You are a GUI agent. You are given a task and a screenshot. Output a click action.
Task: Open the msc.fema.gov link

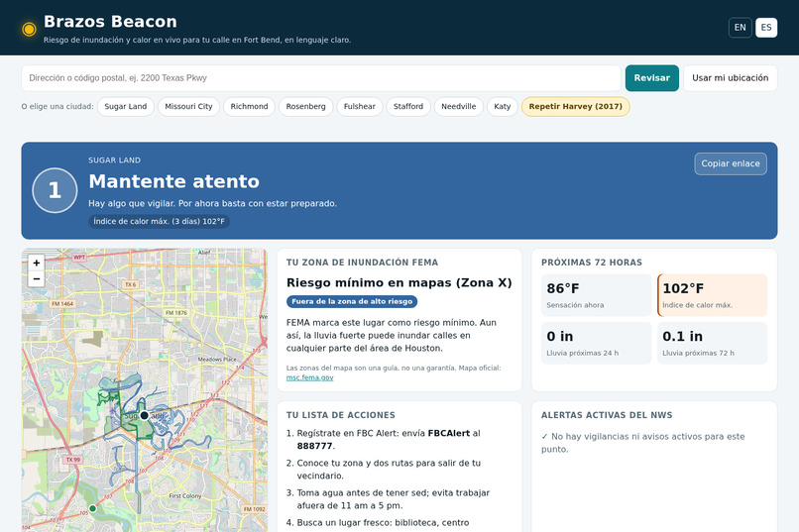[x=310, y=377]
